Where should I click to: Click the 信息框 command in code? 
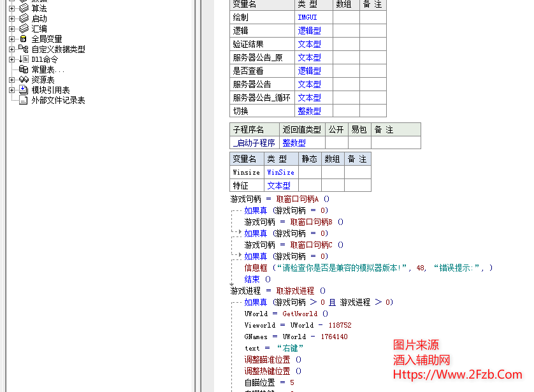click(x=256, y=268)
